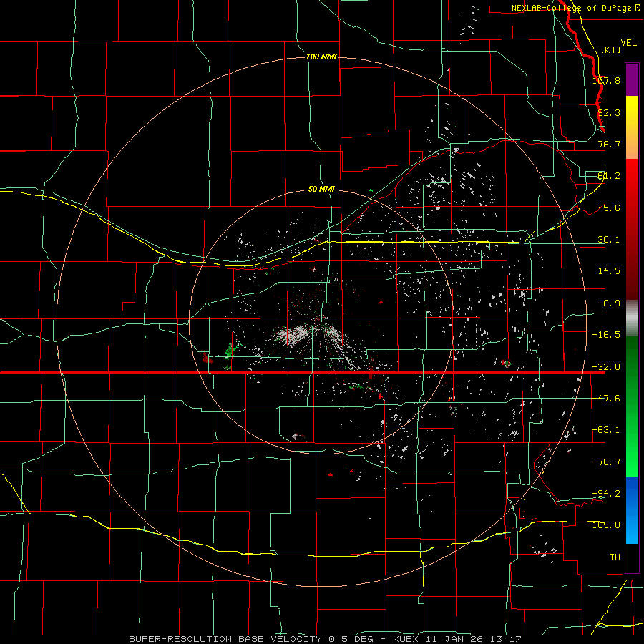The height and width of the screenshot is (644, 644).
Task: Click the 92.3 velocity scale value
Action: (609, 112)
